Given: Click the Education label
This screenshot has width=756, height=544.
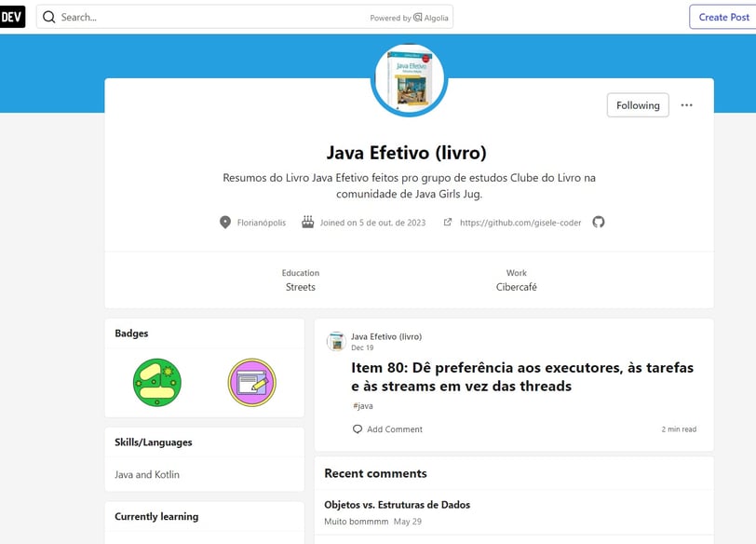Looking at the screenshot, I should (301, 273).
